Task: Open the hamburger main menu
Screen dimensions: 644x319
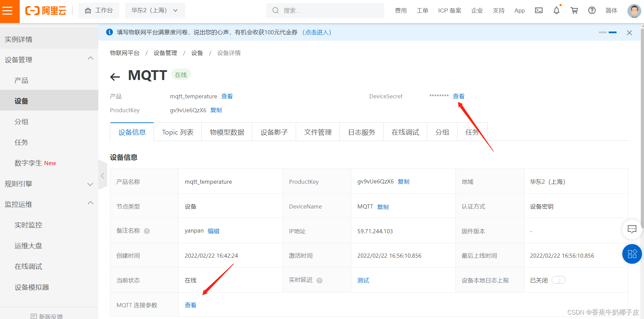Action: tap(7, 11)
